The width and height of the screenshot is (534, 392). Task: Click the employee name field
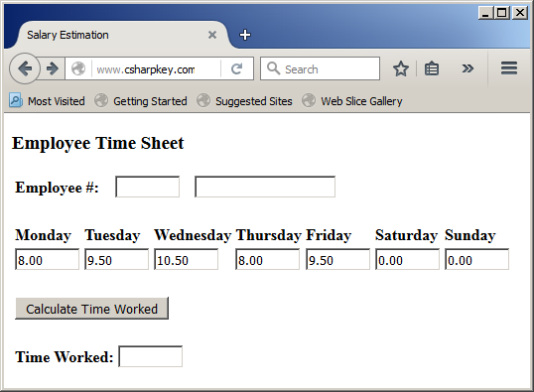click(x=265, y=187)
